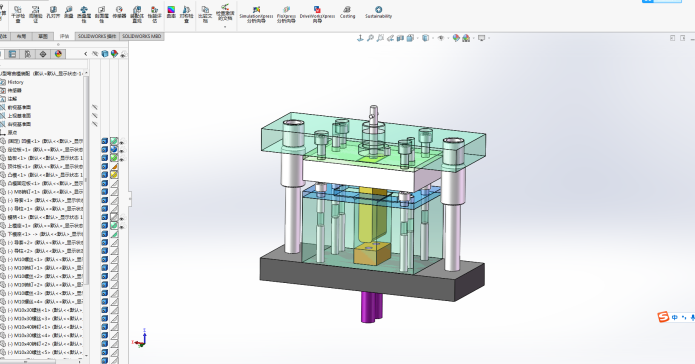Image resolution: width=695 pixels, height=364 pixels.
Task: Open Apply Scene in view toolbar
Action: coord(466,38)
